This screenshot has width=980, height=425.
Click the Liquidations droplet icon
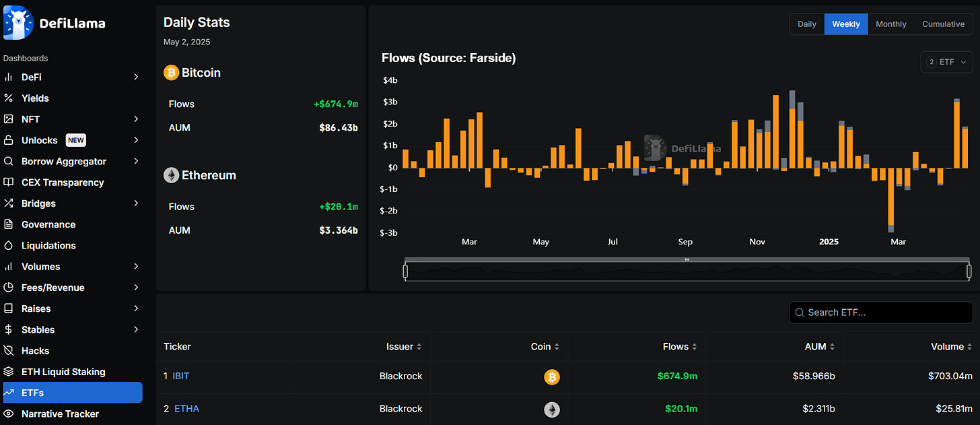[9, 246]
